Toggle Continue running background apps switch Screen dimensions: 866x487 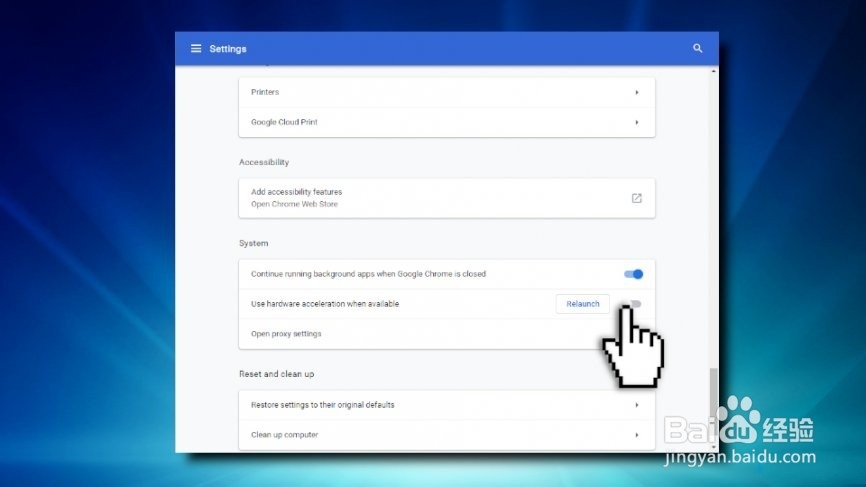point(633,274)
